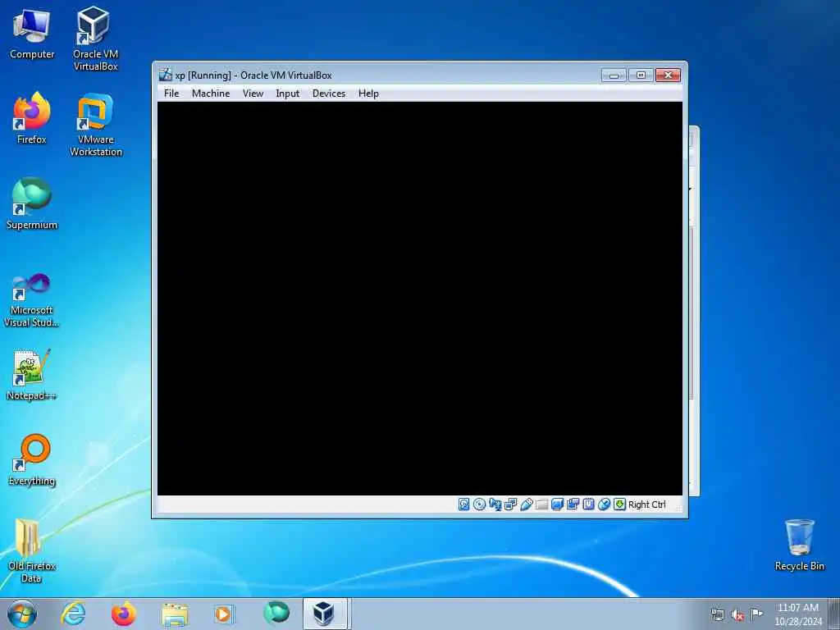Open the Devices menu
The image size is (840, 630).
point(329,94)
